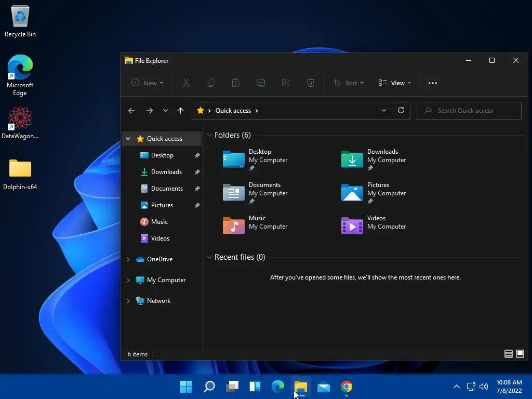
Task: Open Widgets panel on taskbar
Action: click(x=255, y=387)
